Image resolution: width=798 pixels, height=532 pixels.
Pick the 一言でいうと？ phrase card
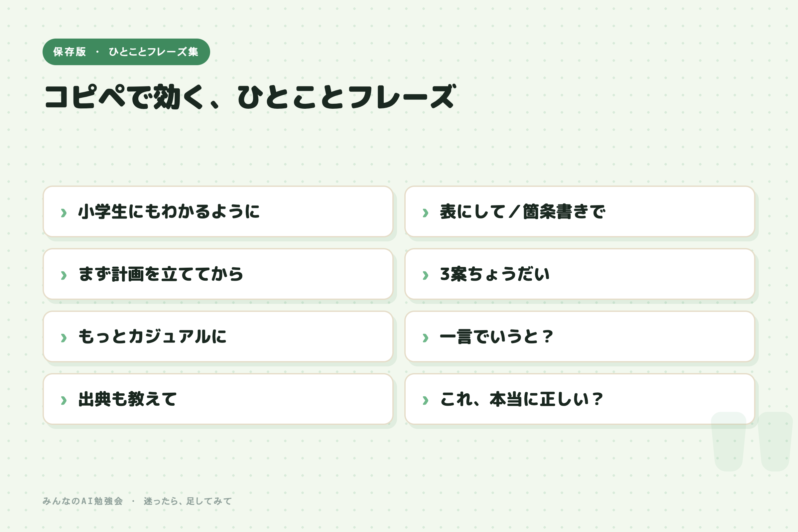[x=580, y=336]
